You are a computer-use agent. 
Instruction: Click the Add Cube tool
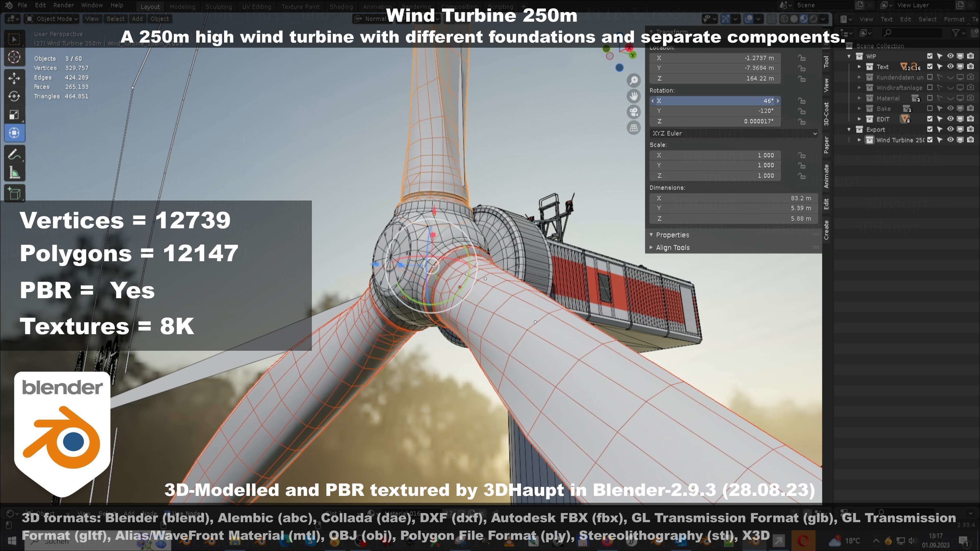[14, 194]
